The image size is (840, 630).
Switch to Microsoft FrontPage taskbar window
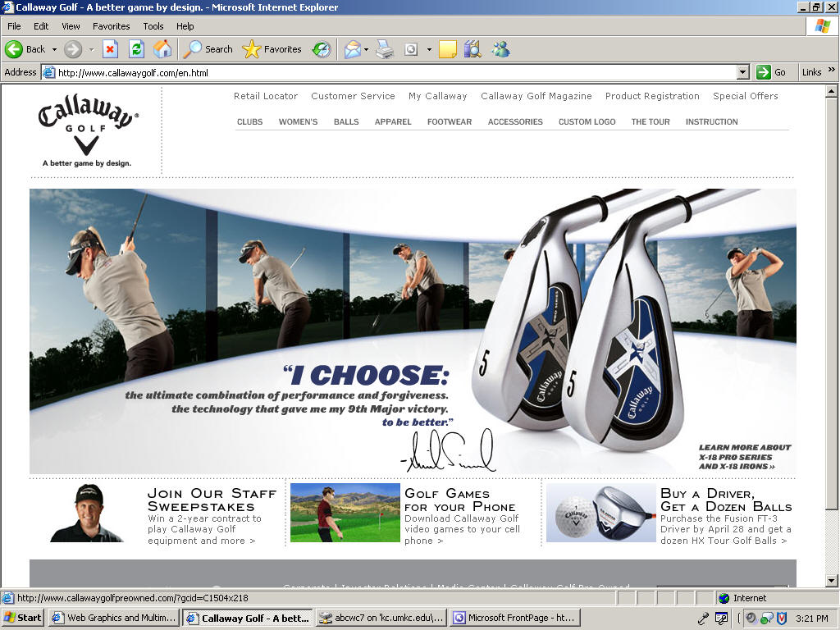[516, 618]
